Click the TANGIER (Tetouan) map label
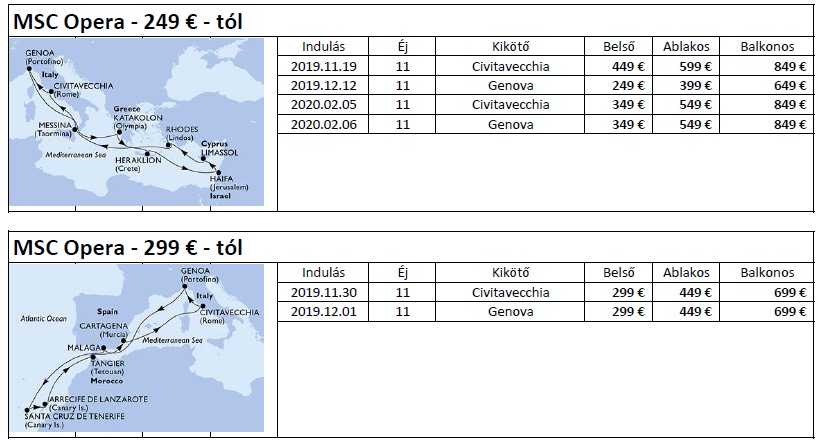 click(107, 367)
